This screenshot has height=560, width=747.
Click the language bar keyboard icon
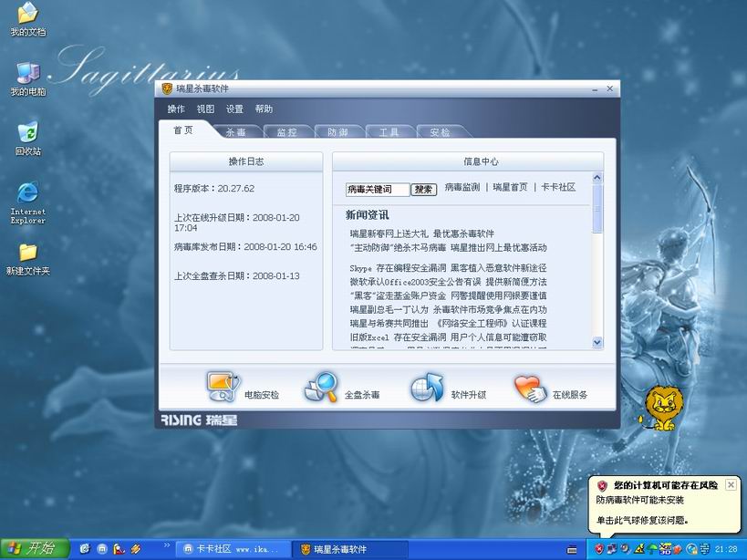click(x=572, y=550)
